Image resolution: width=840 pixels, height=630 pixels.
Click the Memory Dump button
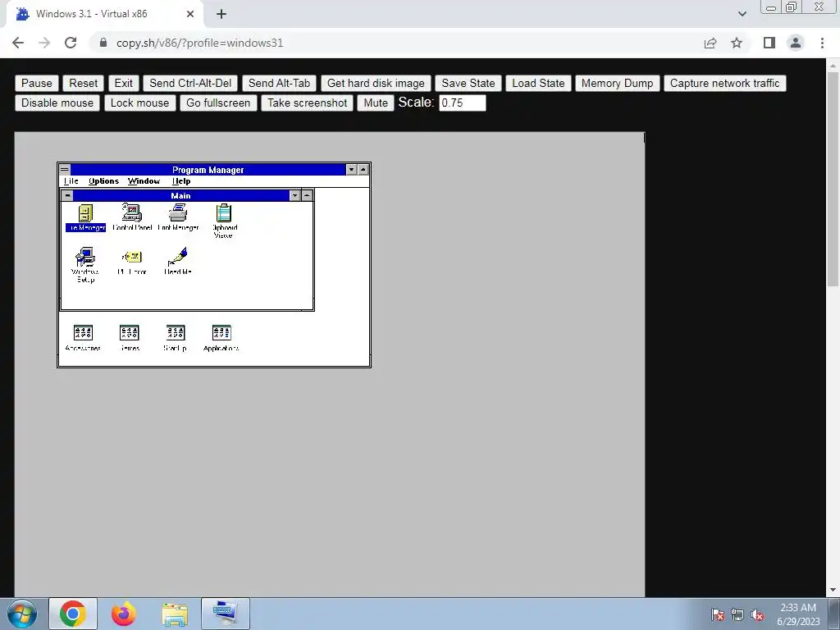617,83
